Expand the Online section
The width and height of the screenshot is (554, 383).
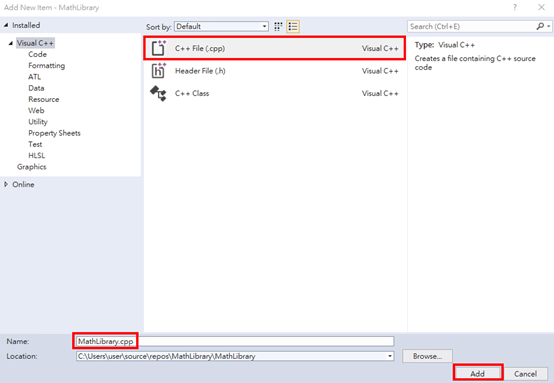(x=6, y=184)
